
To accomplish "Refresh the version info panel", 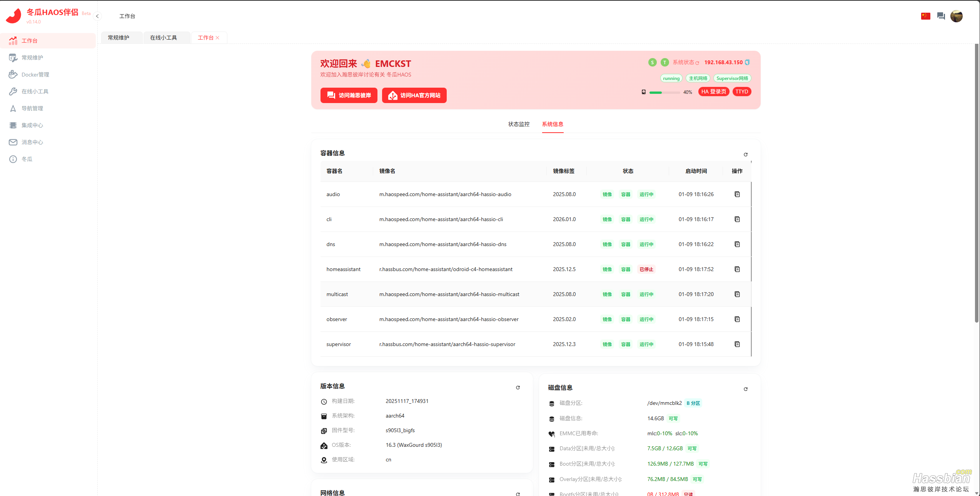I will pos(518,388).
